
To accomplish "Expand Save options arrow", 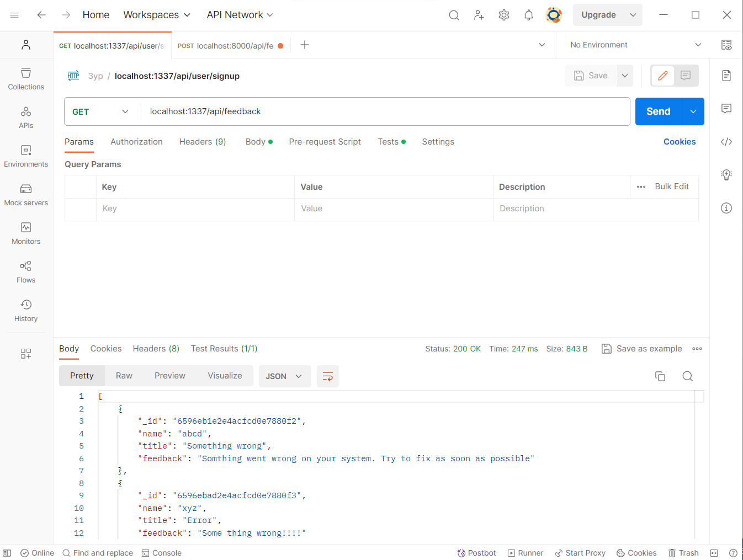I will 625,76.
